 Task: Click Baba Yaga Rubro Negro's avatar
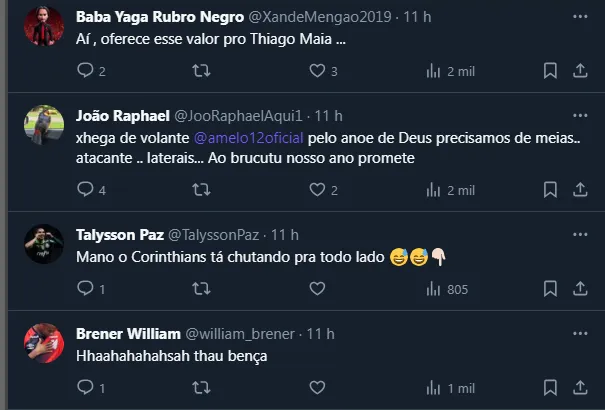44,24
